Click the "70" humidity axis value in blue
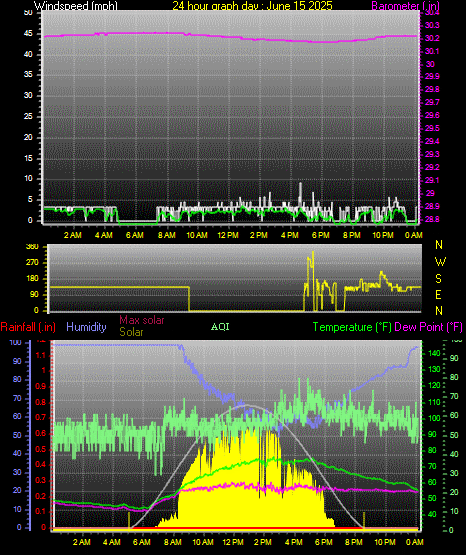The image size is (466, 555). 17,398
